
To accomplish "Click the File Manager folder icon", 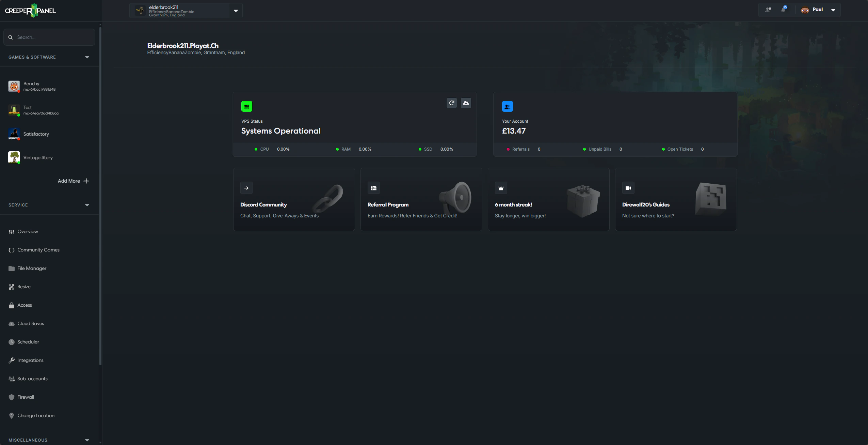I will (12, 268).
